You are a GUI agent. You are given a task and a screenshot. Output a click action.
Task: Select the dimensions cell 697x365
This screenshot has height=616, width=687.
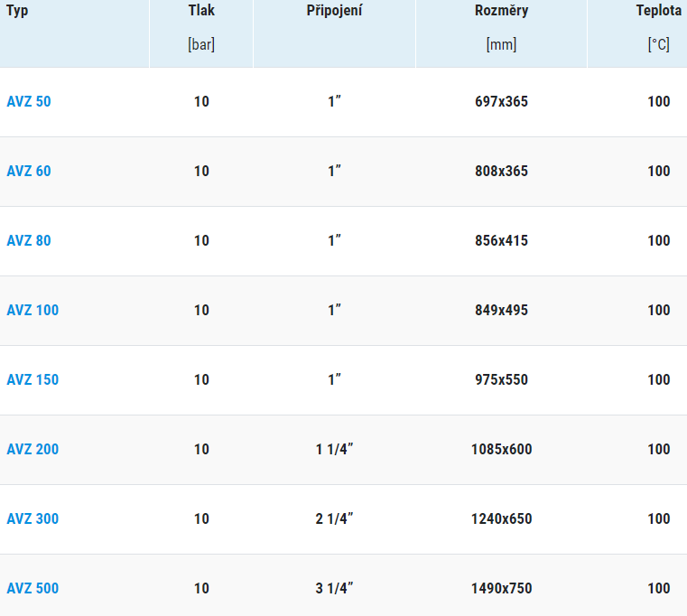pos(501,102)
